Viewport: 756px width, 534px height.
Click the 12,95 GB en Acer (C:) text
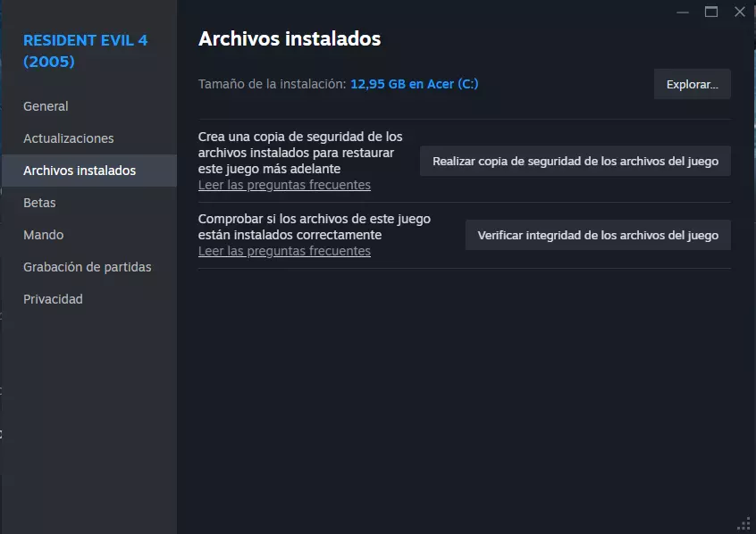click(x=414, y=84)
